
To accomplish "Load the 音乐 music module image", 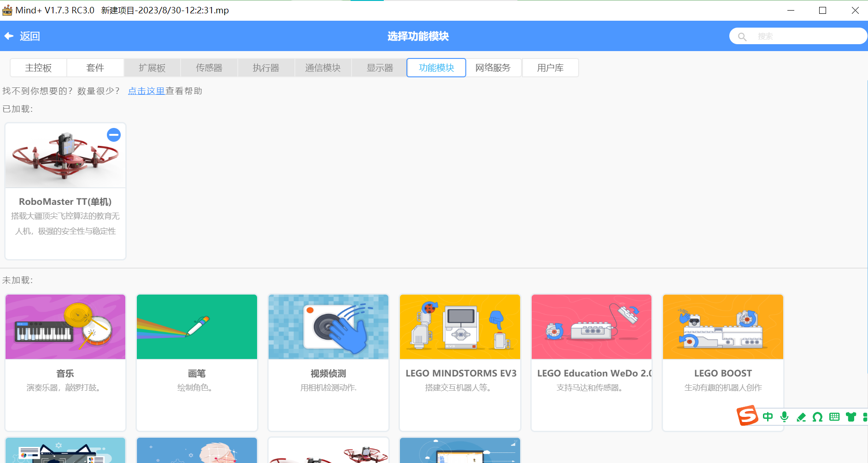I will click(x=65, y=327).
